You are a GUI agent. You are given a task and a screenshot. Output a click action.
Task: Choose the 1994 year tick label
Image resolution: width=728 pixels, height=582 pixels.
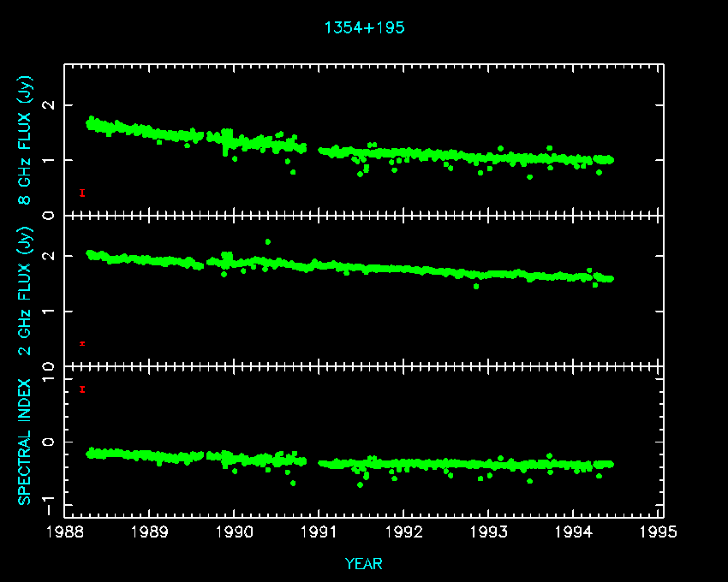click(x=574, y=533)
